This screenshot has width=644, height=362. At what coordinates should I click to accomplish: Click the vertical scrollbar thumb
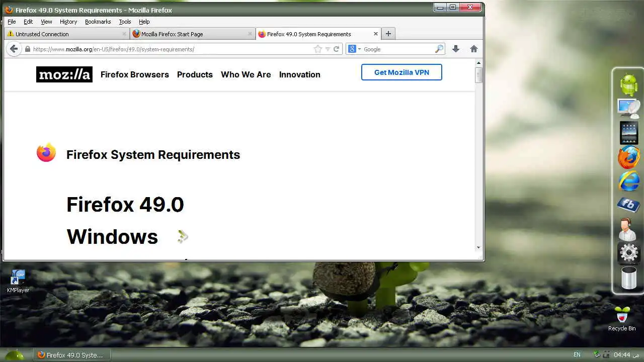[x=478, y=75]
